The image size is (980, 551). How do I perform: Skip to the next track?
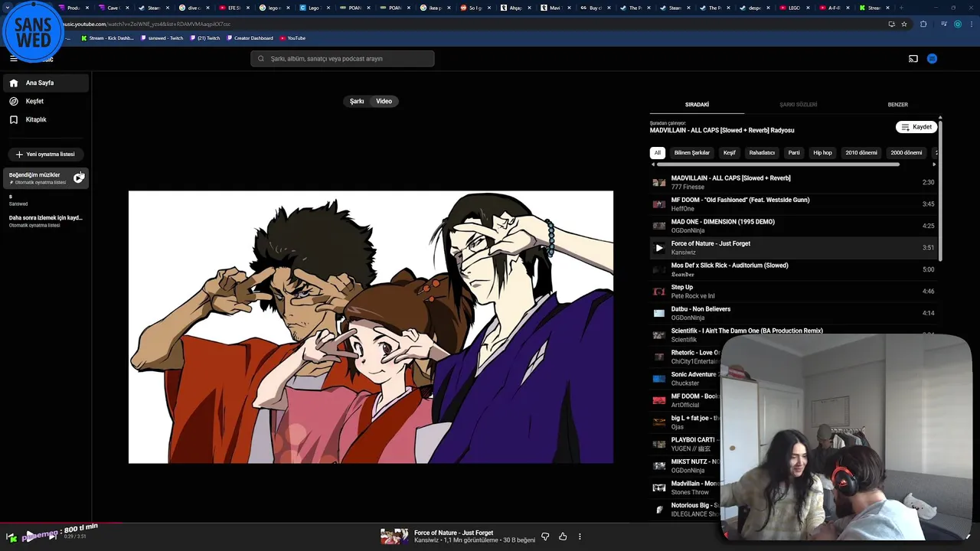click(x=51, y=536)
